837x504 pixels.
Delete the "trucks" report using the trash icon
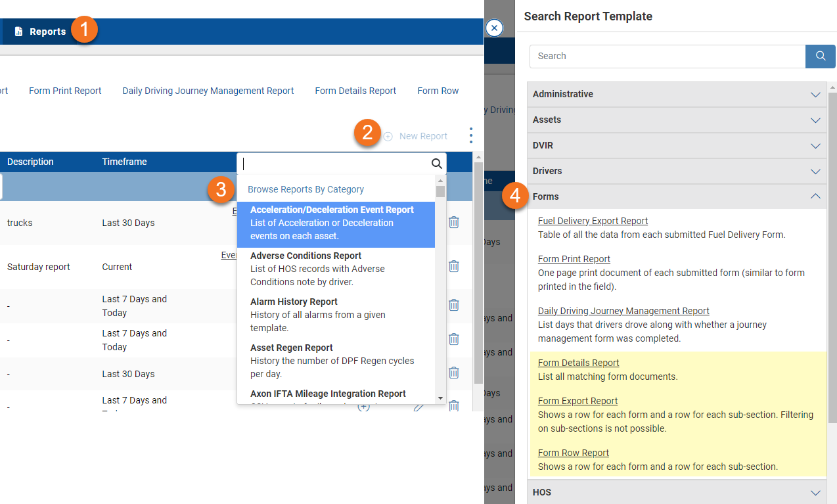click(x=453, y=222)
